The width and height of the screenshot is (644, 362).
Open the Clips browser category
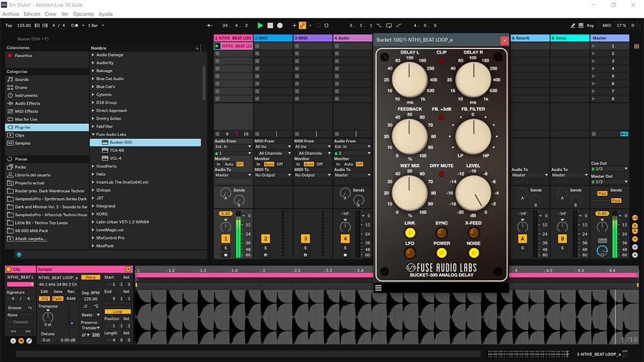pos(19,135)
